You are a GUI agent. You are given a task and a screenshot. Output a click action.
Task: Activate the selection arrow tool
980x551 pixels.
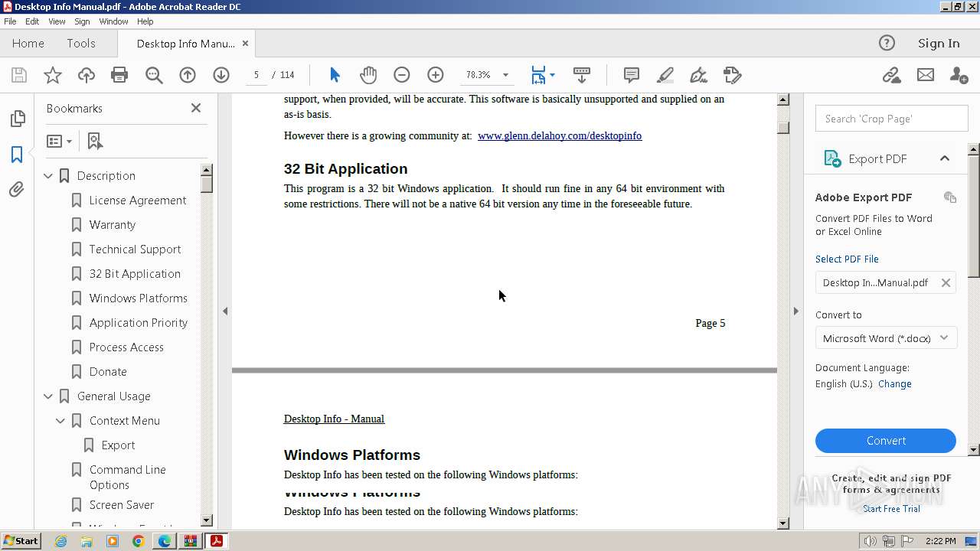click(335, 75)
